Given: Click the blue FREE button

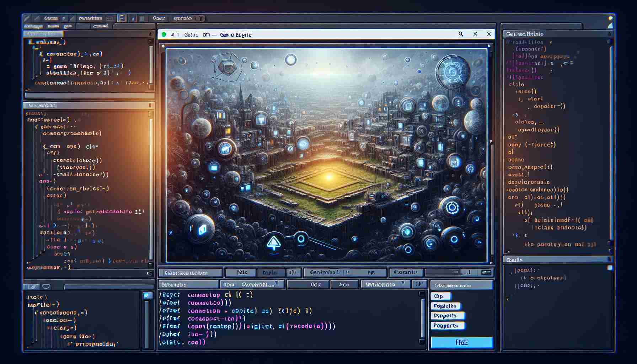Looking at the screenshot, I should tap(462, 342).
